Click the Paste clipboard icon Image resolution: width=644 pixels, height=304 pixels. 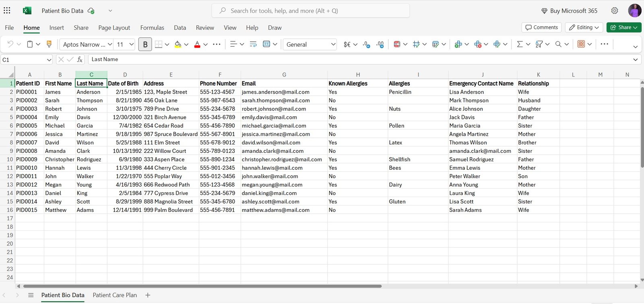click(x=30, y=44)
